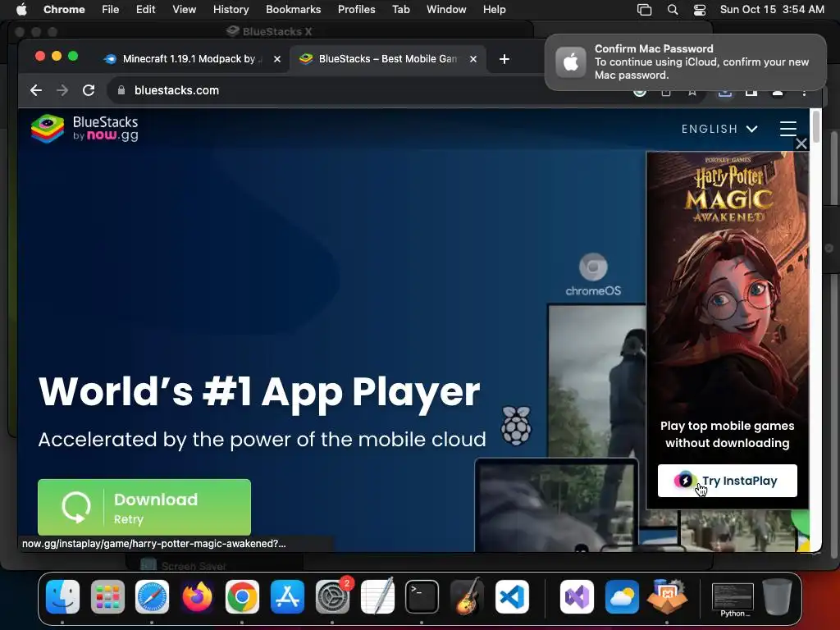Open the Apple menu
The height and width of the screenshot is (630, 840).
click(x=21, y=10)
